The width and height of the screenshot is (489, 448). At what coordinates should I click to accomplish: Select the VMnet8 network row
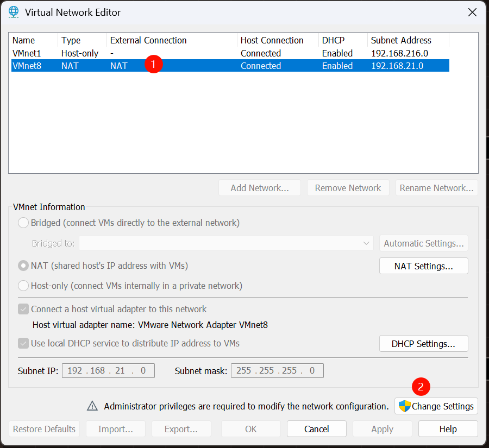click(230, 66)
